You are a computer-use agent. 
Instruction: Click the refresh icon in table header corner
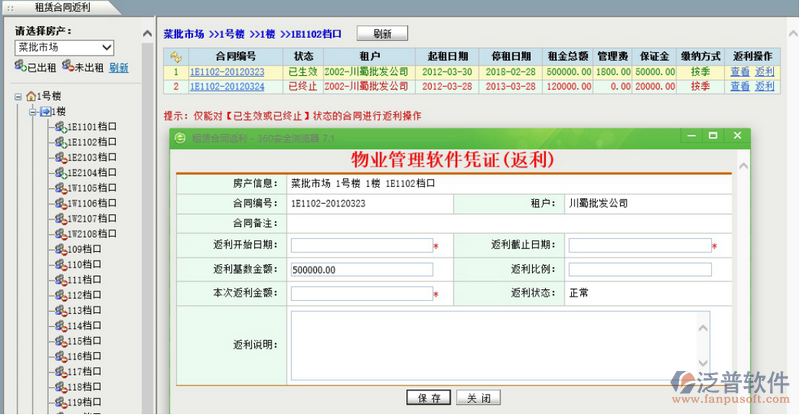point(176,57)
